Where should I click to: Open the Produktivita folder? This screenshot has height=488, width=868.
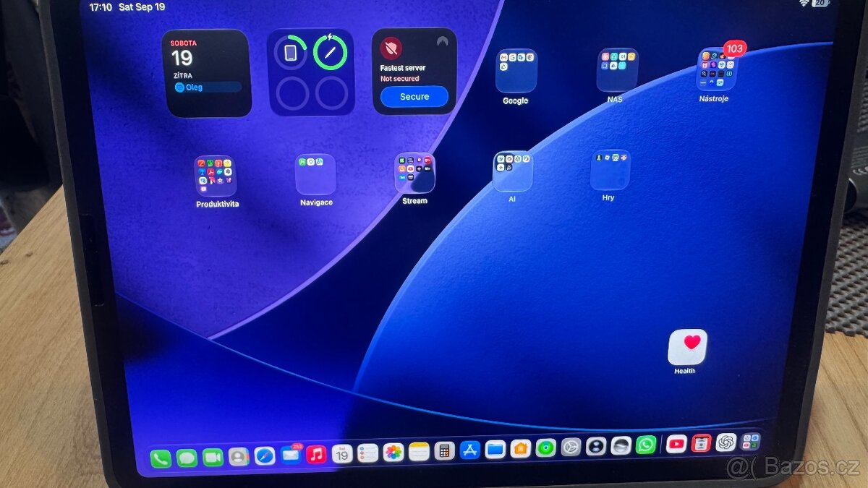click(x=215, y=176)
